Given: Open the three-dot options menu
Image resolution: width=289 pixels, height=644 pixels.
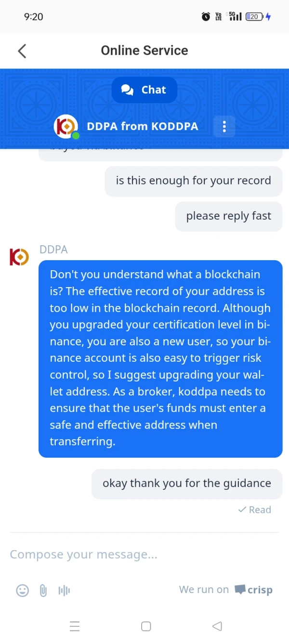Looking at the screenshot, I should click(x=224, y=127).
